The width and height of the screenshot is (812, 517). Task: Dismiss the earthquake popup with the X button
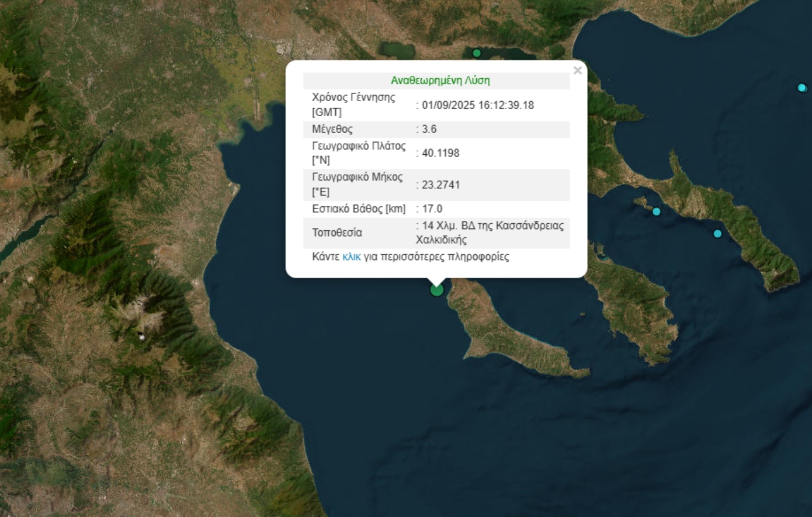[577, 70]
